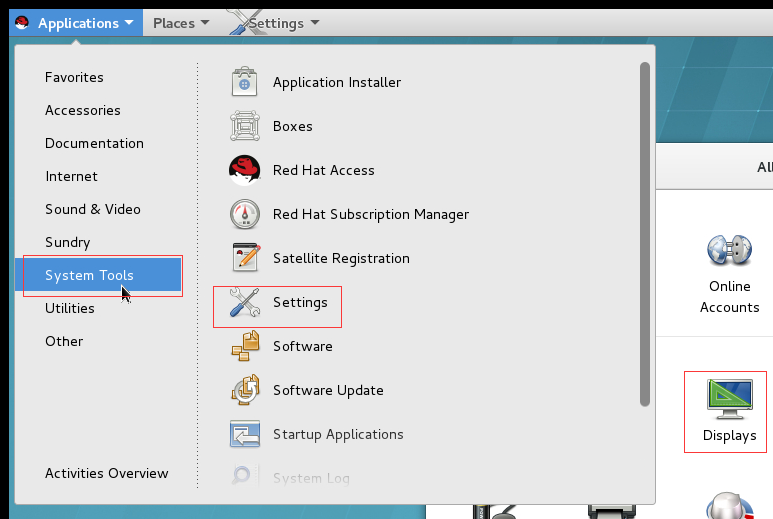Click the Settings wrench and screwdriver icon
This screenshot has width=773, height=519.
point(245,302)
